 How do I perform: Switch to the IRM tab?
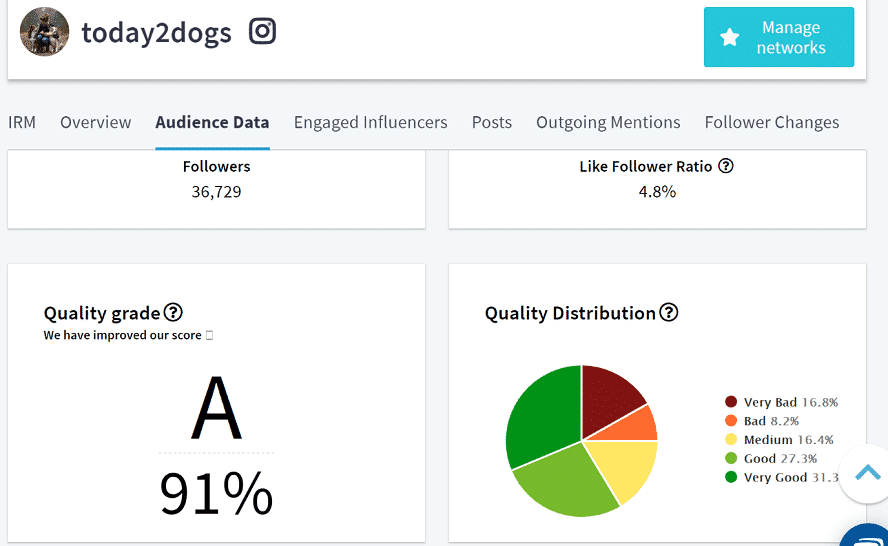tap(22, 122)
